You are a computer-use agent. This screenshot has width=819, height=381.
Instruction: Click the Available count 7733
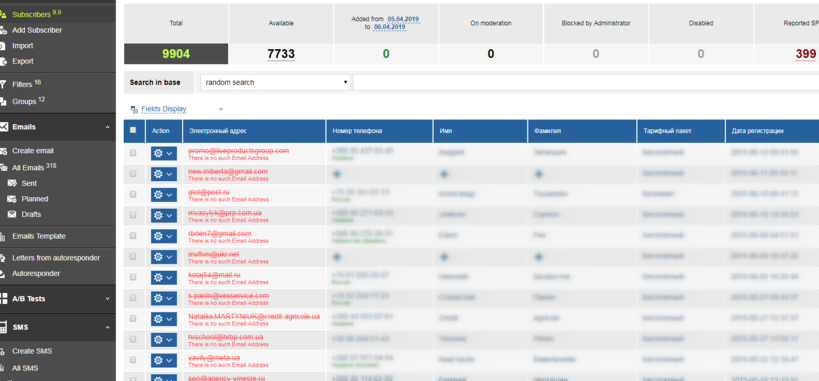coord(281,54)
